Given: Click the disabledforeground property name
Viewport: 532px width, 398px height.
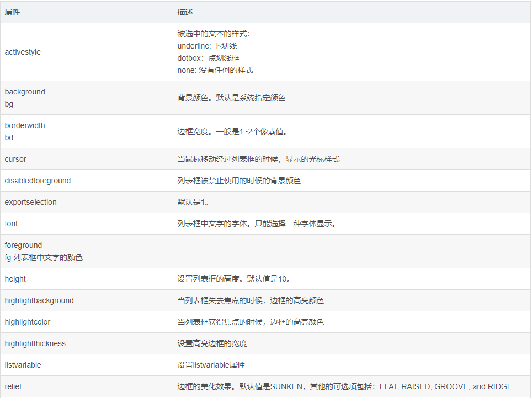Looking at the screenshot, I should 38,181.
